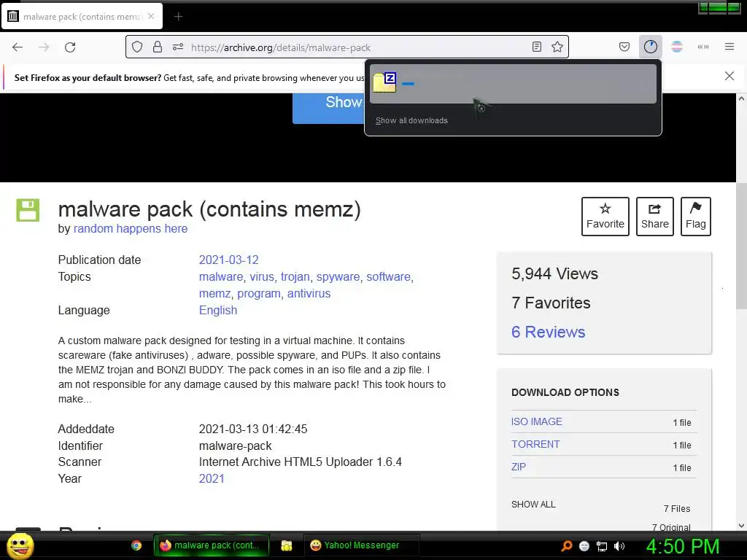Switch to Yahoo! Messenger on the taskbar
747x560 pixels.
pos(361,545)
